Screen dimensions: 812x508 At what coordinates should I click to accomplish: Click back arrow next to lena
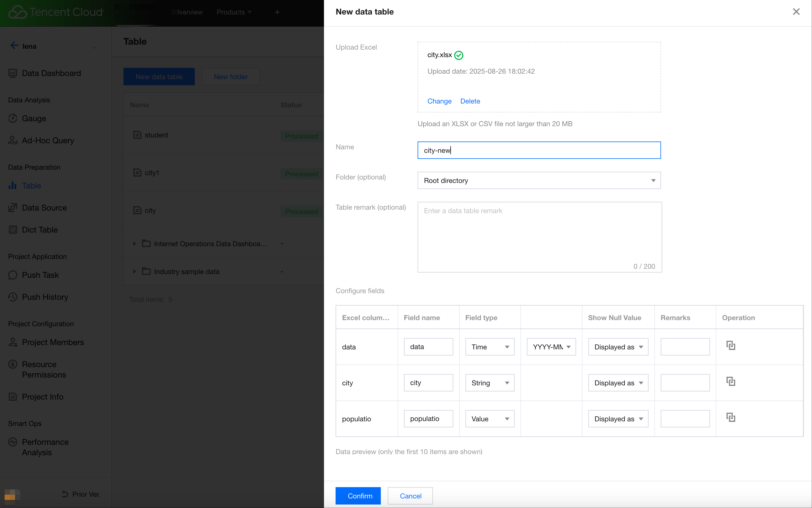pyautogui.click(x=14, y=46)
